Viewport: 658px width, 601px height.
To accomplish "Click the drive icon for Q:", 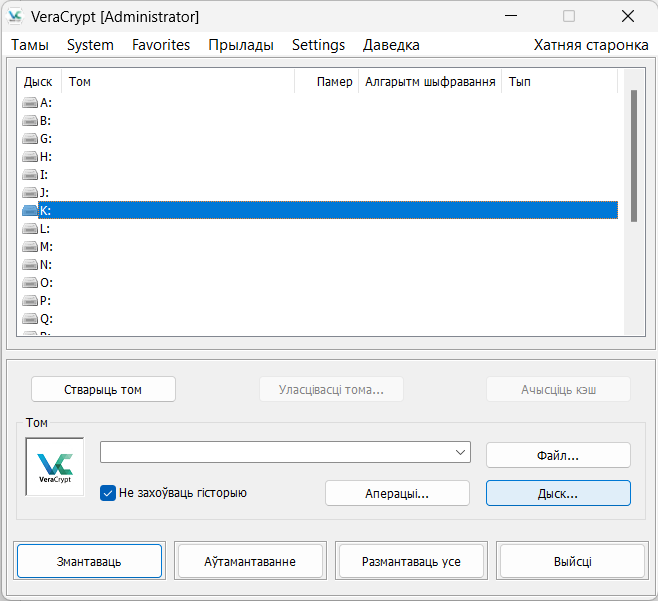I will [30, 319].
